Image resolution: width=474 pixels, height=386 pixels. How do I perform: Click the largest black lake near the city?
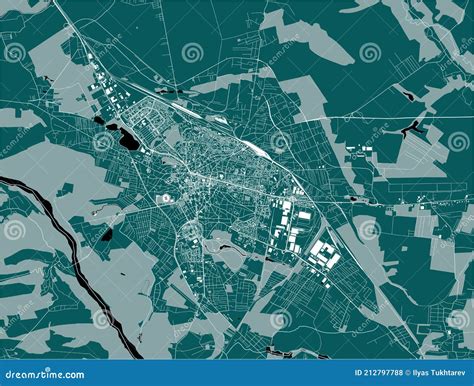coord(129,139)
